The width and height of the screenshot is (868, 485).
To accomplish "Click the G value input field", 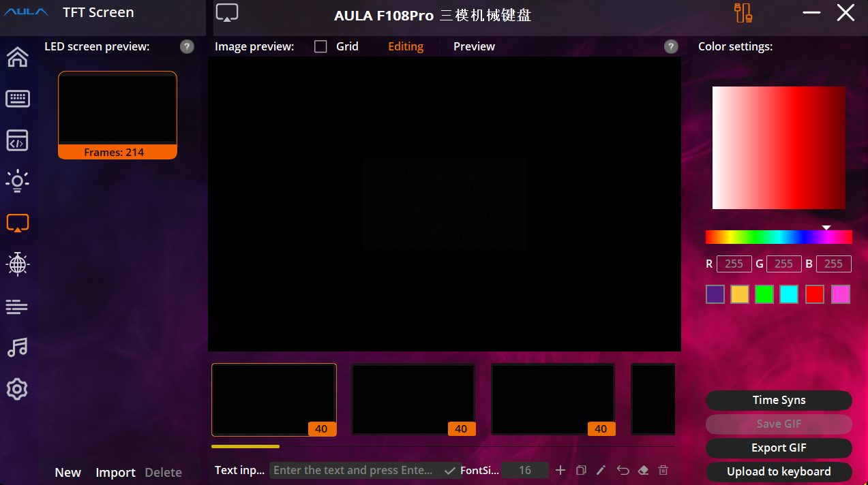I will pos(783,264).
